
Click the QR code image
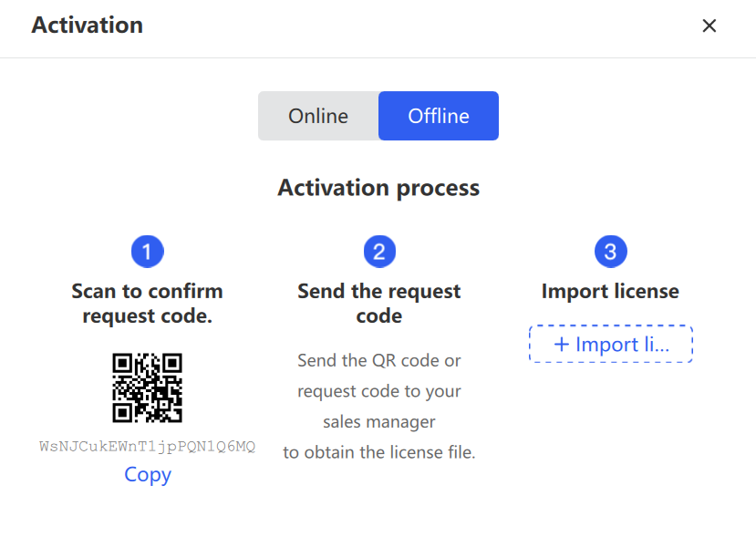[x=148, y=387]
